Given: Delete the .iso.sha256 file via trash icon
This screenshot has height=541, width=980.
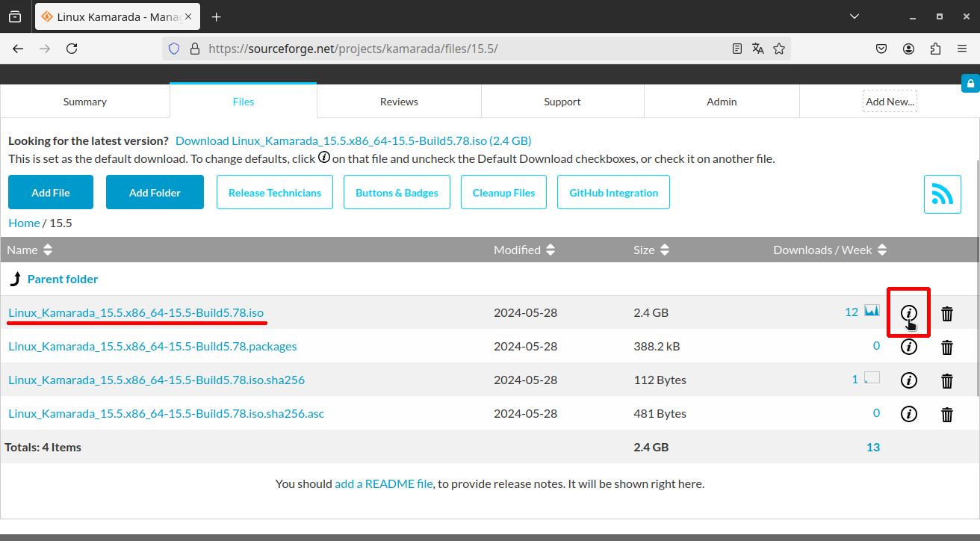Looking at the screenshot, I should click(946, 380).
